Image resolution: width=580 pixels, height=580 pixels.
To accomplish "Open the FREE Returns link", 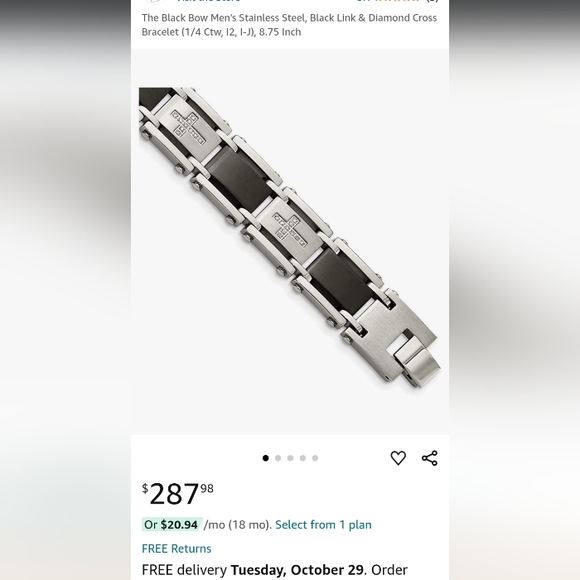I will (176, 548).
